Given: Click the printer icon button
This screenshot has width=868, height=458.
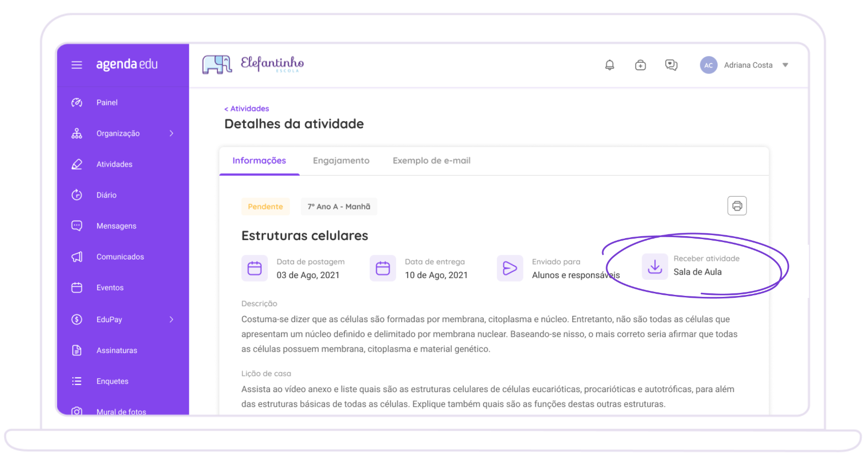Looking at the screenshot, I should 737,206.
